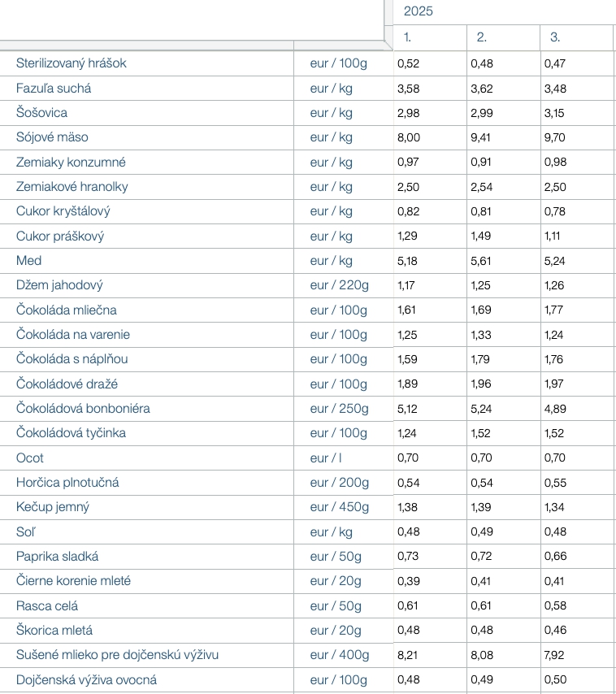Click the Kečup jemný row label
Viewport: 616px width, 694px height.
53,507
